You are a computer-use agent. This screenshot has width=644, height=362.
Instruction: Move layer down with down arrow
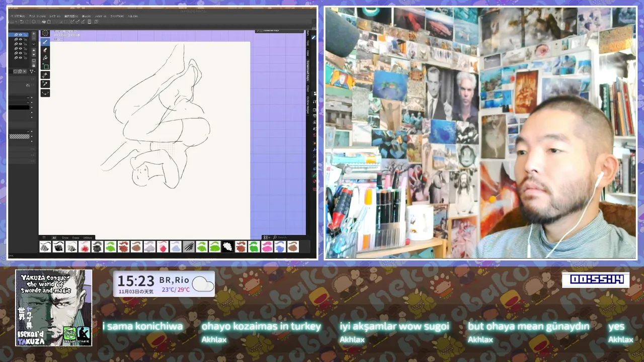coord(34,55)
